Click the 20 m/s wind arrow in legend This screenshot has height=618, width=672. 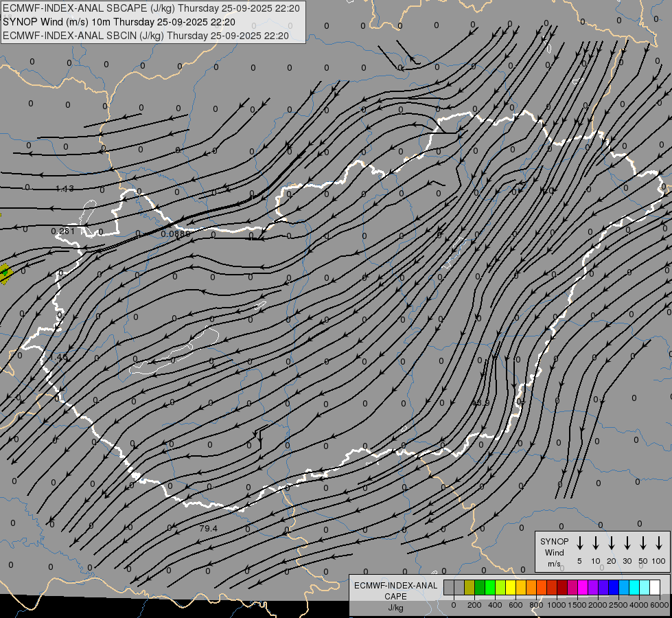[612, 543]
